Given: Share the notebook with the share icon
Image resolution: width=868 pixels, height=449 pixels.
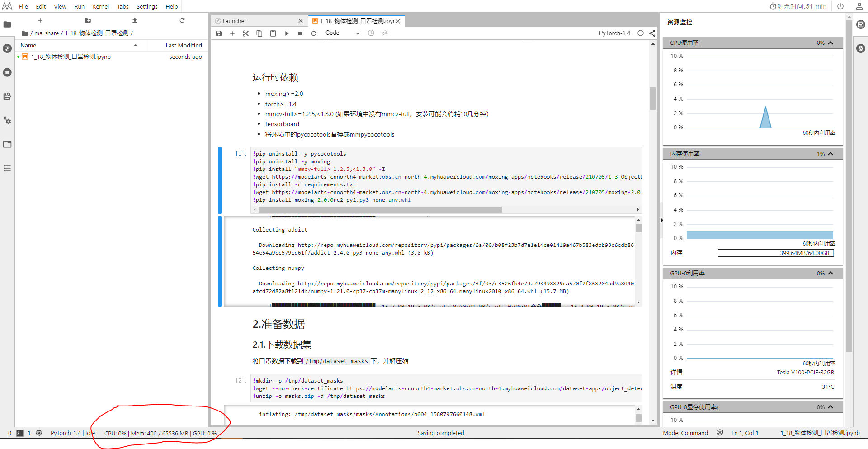Looking at the screenshot, I should click(652, 33).
